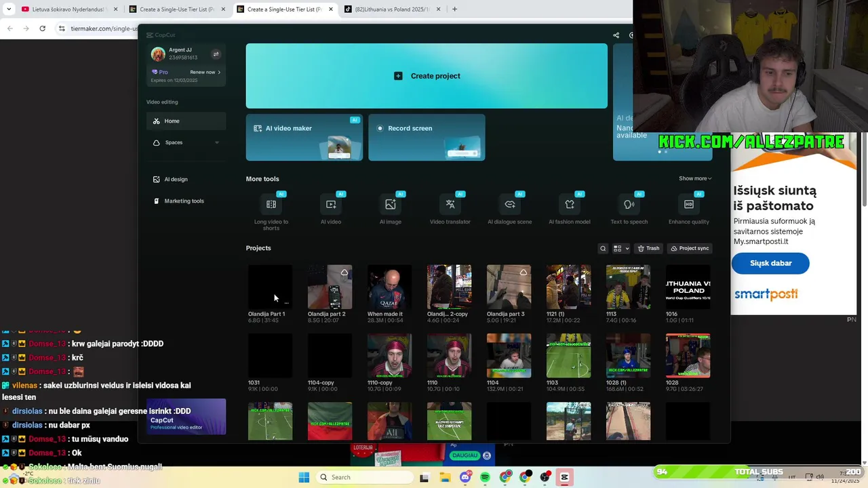The image size is (868, 488).
Task: Open the 1028 (1) project thumbnail
Action: pyautogui.click(x=628, y=355)
